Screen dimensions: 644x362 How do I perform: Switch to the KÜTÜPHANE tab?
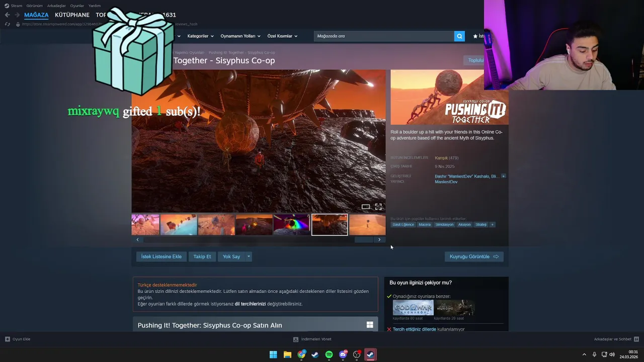coord(72,15)
